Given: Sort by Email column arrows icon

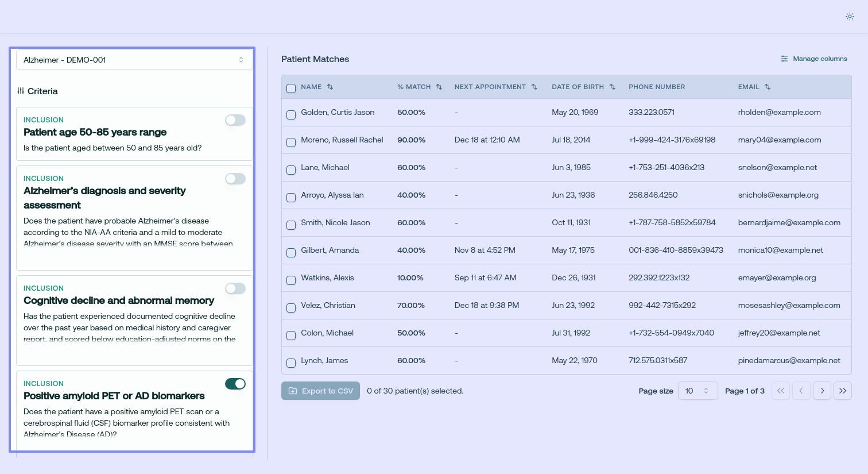Looking at the screenshot, I should tap(768, 87).
